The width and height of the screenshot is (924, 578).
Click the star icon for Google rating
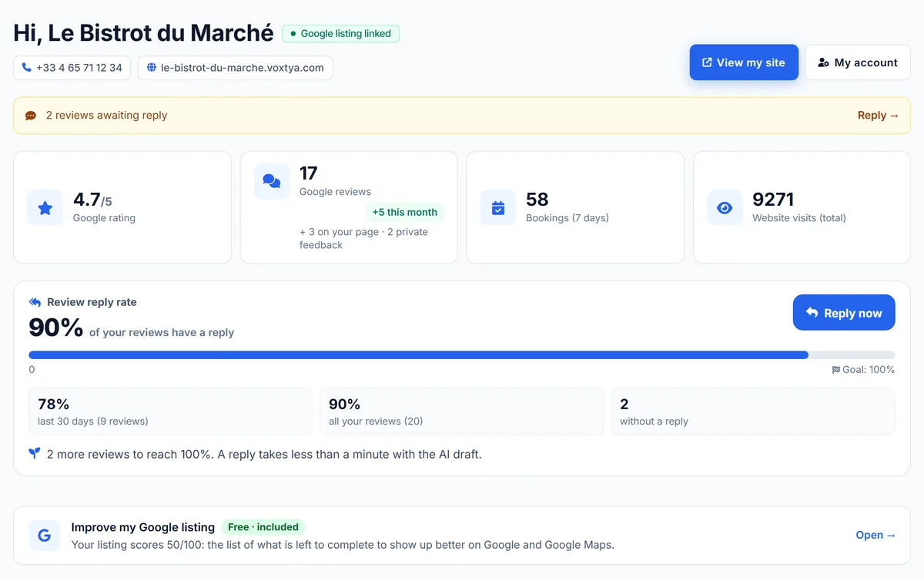coord(45,207)
